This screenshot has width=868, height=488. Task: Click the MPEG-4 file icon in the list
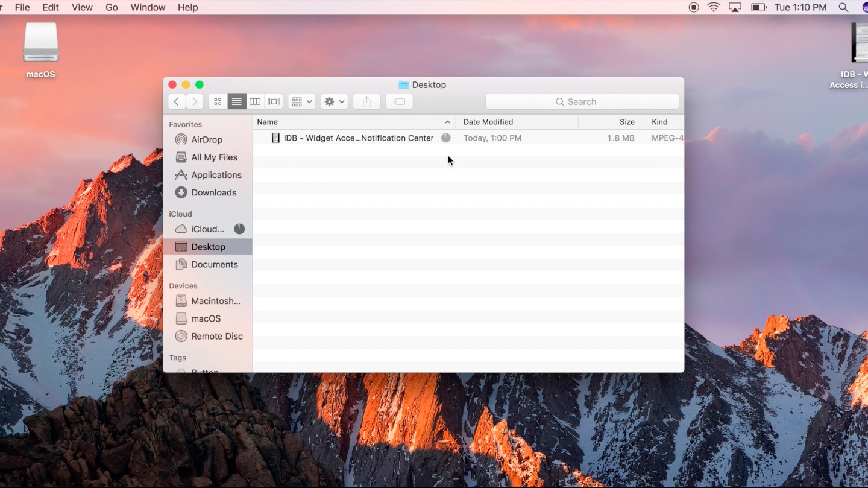point(275,138)
